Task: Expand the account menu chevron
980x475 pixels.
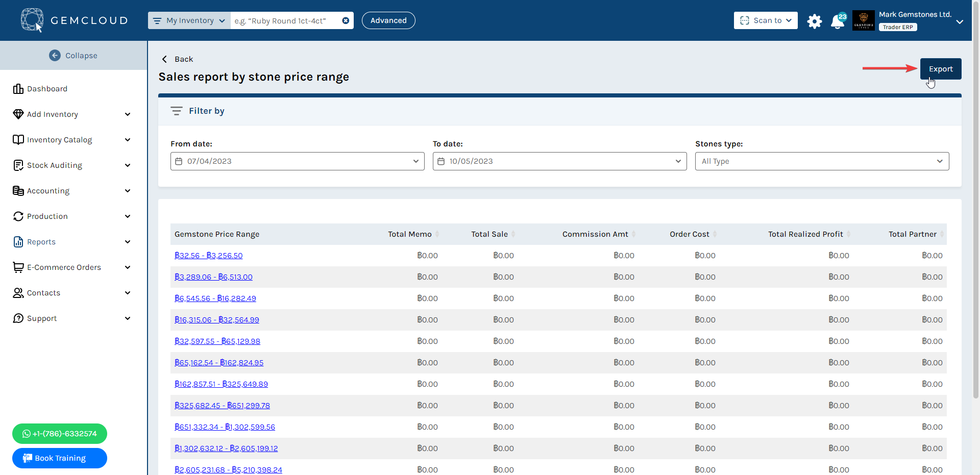Action: [x=960, y=22]
